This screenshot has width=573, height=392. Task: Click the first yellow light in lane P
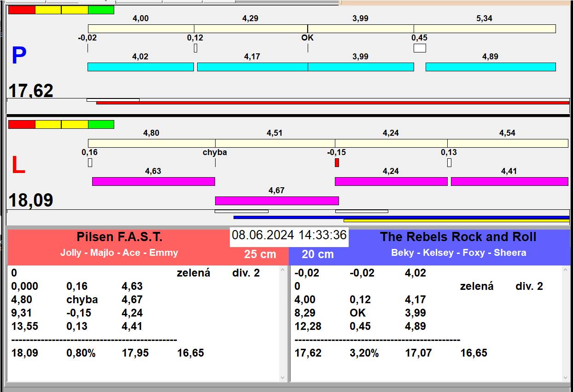click(48, 10)
